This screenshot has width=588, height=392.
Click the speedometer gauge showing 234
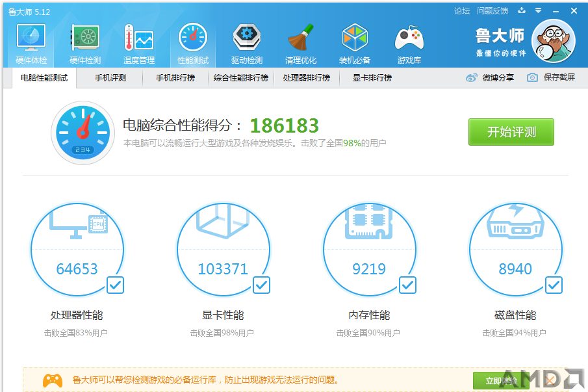tap(83, 133)
